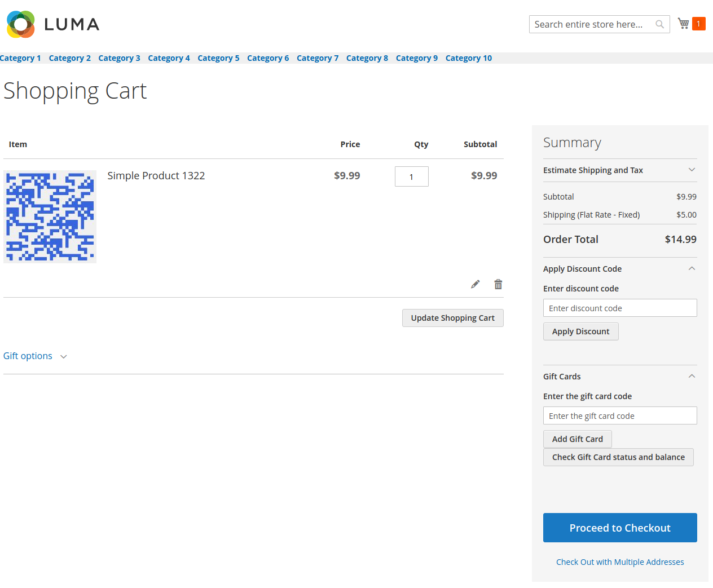Open Simple Product 1322 product link
Screen dimensions: 713x588
click(156, 176)
